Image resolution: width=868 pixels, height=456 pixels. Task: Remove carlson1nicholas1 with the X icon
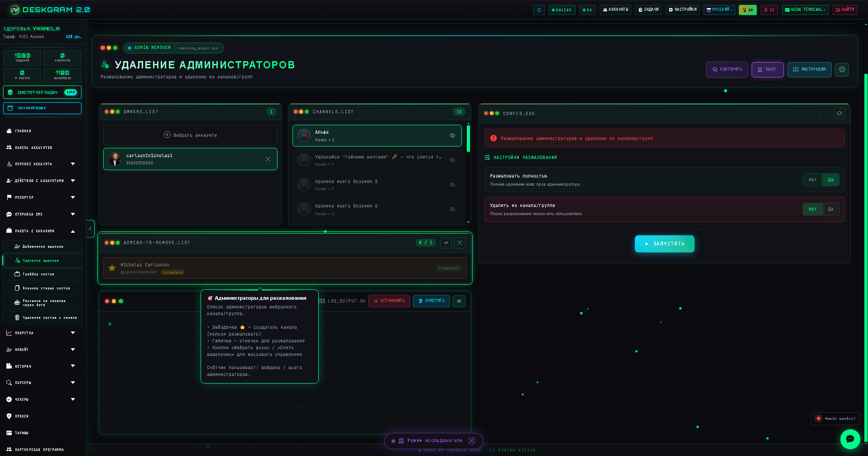(x=268, y=159)
